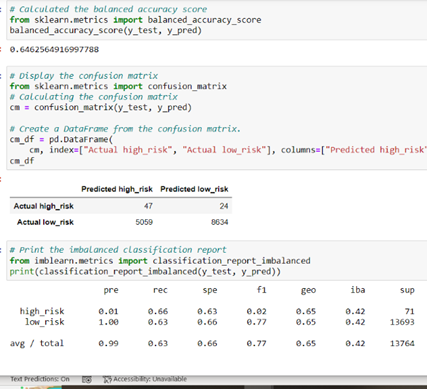Click the 'Predicted low_risk' column header

pyautogui.click(x=194, y=189)
